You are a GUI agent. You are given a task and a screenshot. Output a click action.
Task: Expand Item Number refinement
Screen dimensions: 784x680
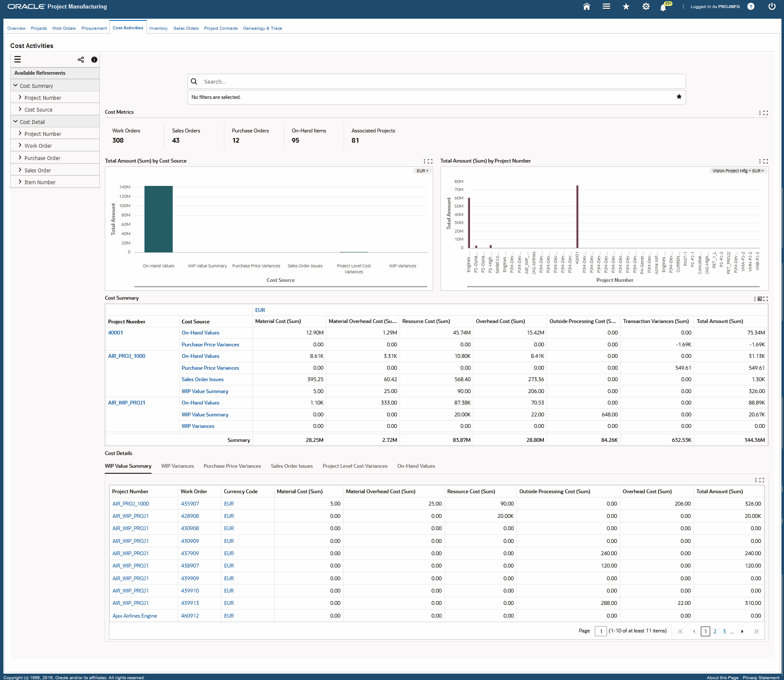click(20, 182)
